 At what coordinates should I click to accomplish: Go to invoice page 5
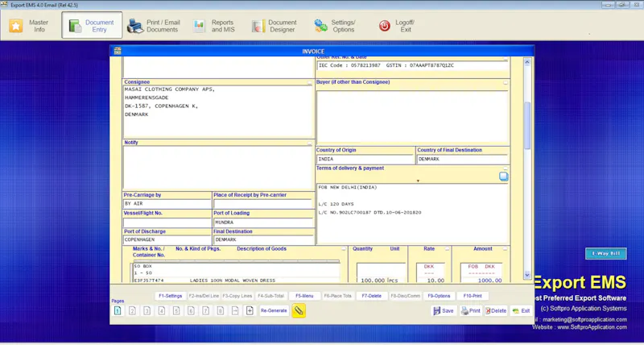(x=176, y=311)
